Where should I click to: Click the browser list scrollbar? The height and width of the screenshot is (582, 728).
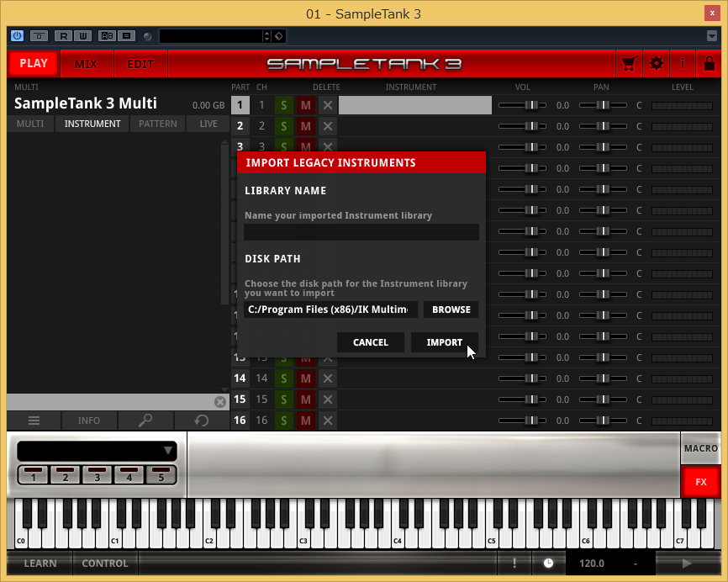(x=224, y=223)
